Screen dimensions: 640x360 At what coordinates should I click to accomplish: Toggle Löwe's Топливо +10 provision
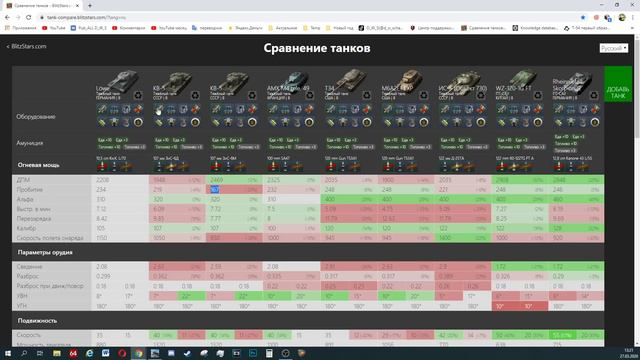(109, 147)
